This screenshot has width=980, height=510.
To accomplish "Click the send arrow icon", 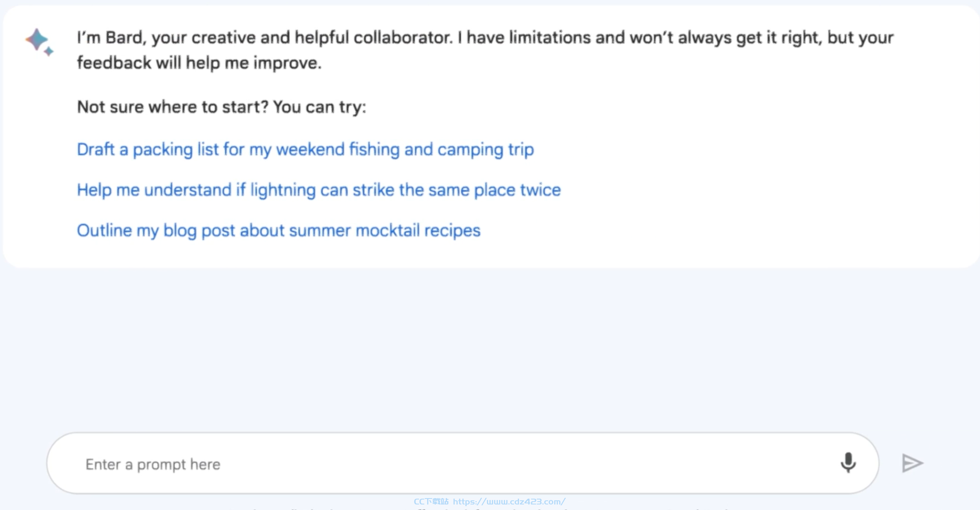I will pos(912,463).
